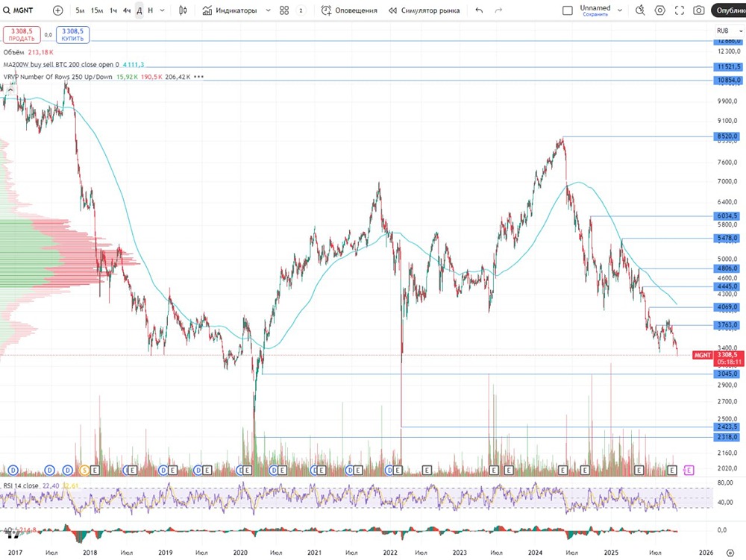This screenshot has height=560, width=746.
Task: Open the Индикаторы indicators dialog
Action: click(x=230, y=10)
